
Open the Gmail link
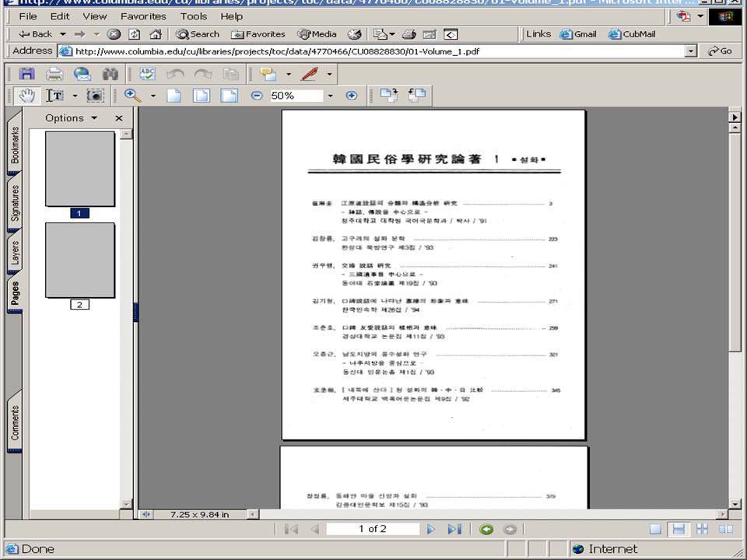coord(578,34)
